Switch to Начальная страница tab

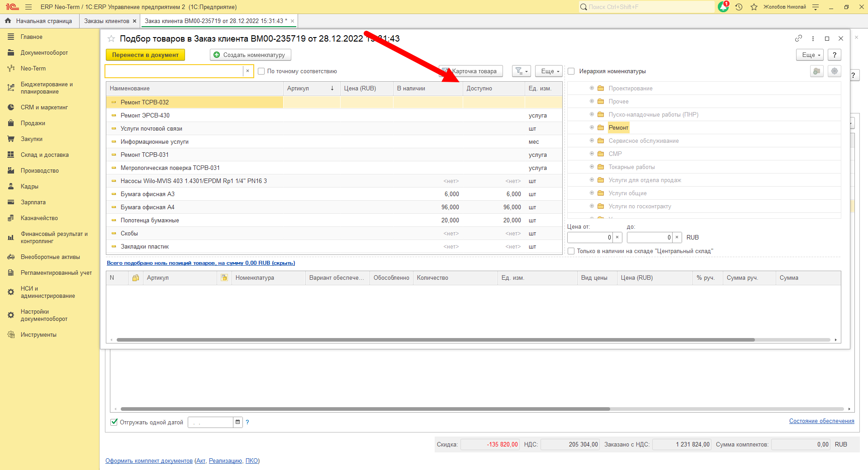pos(44,21)
